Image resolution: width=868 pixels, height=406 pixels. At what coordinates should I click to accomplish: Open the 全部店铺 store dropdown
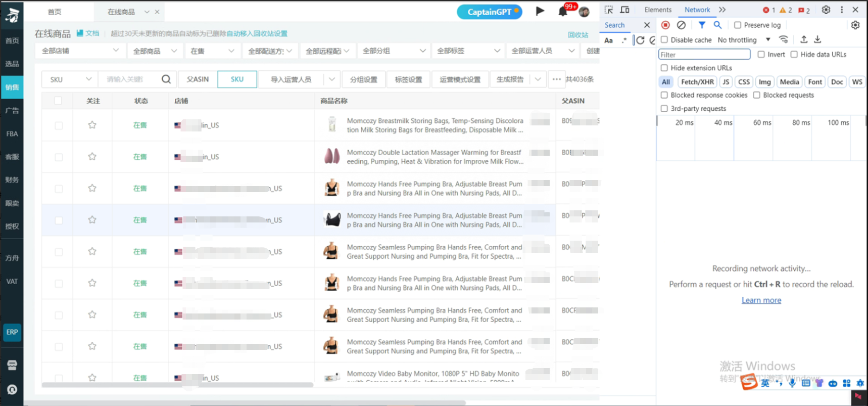80,51
